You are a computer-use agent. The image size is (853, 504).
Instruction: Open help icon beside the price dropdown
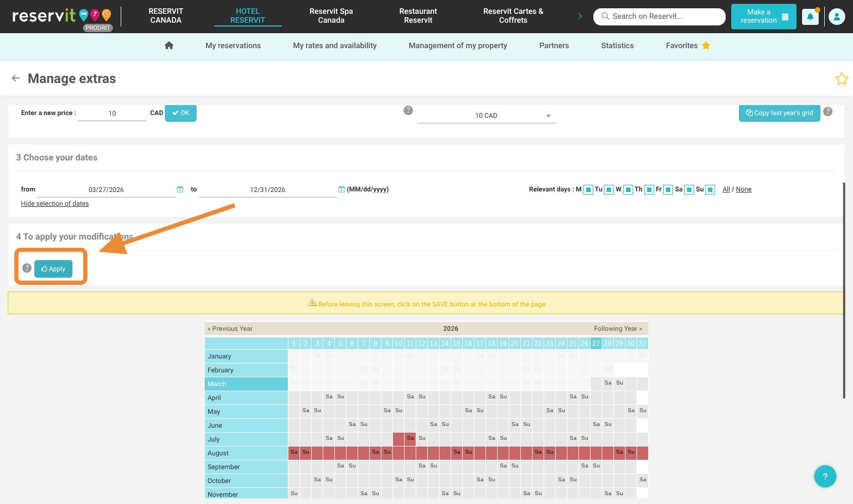point(408,110)
